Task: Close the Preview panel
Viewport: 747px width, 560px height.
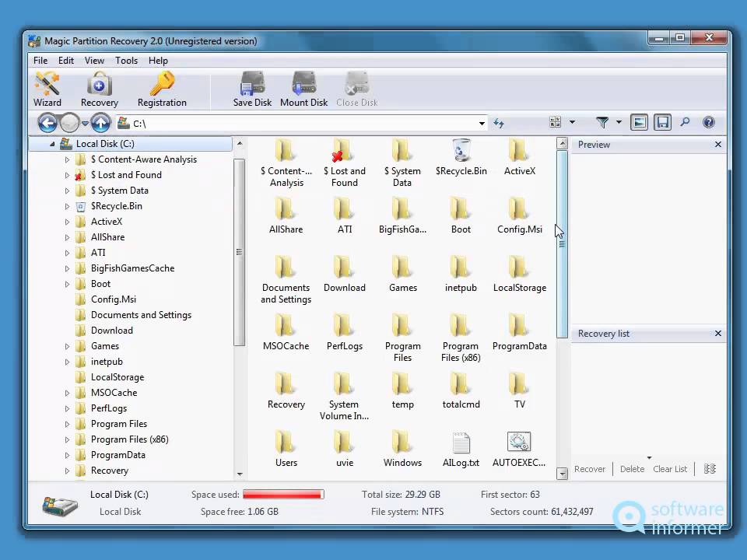Action: 718,145
